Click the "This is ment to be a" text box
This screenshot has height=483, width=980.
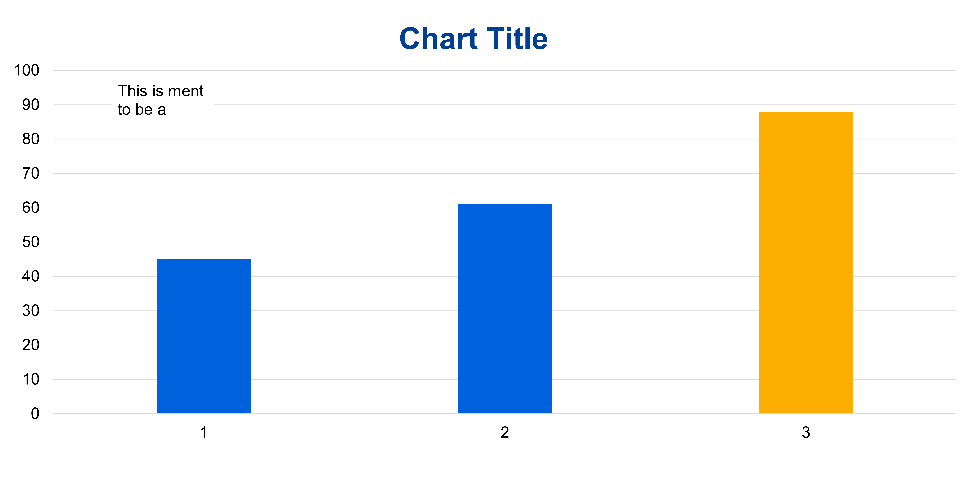(161, 100)
